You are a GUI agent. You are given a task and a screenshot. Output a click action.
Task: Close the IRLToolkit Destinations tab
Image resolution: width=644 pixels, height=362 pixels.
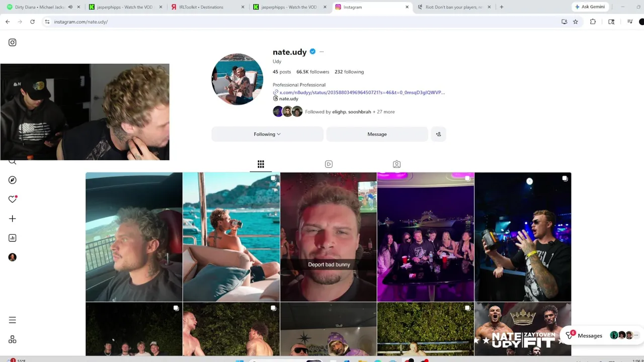(x=243, y=7)
